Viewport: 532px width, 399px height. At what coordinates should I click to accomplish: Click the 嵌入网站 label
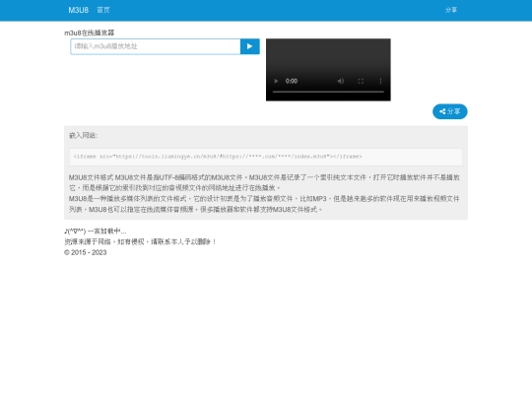pos(83,136)
